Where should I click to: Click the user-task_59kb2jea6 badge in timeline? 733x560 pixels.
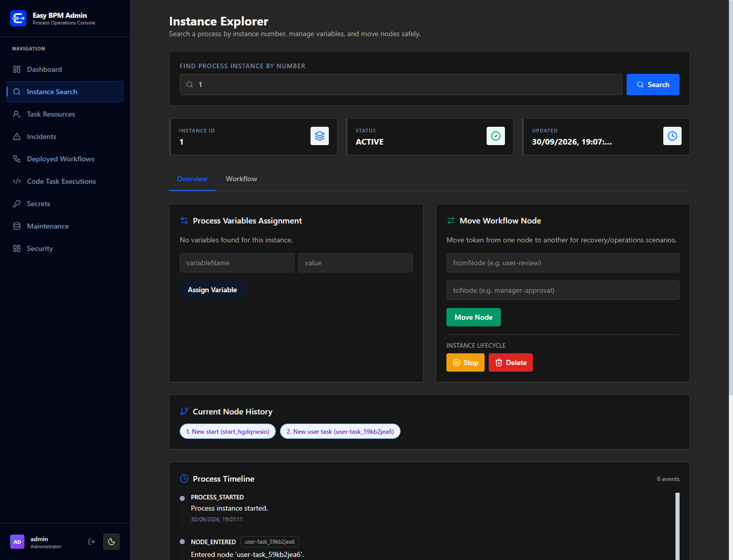270,542
